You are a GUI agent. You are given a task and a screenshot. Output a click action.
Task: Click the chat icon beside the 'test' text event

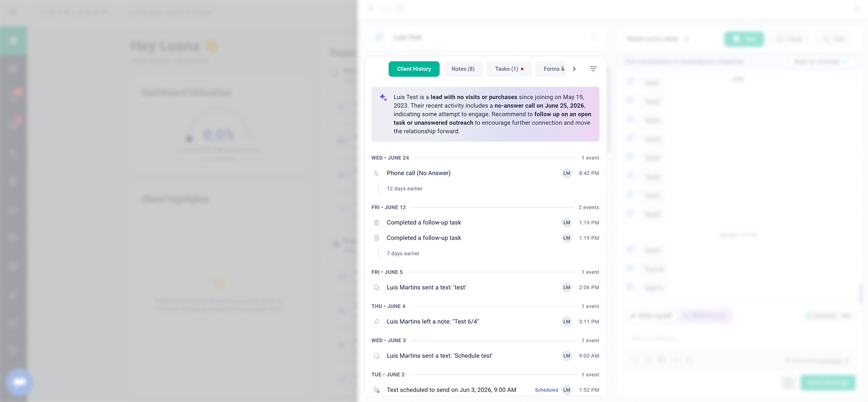click(376, 288)
